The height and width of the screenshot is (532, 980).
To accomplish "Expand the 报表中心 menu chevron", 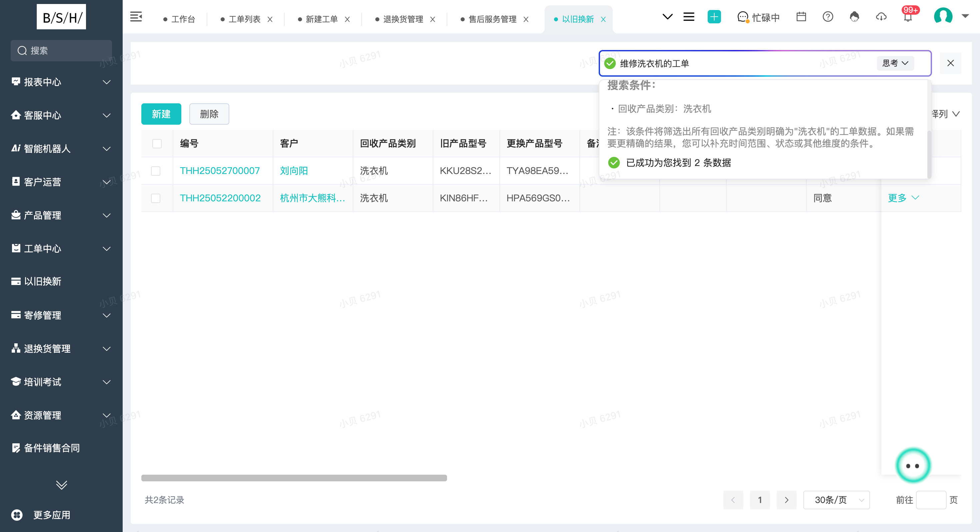I will coord(107,82).
